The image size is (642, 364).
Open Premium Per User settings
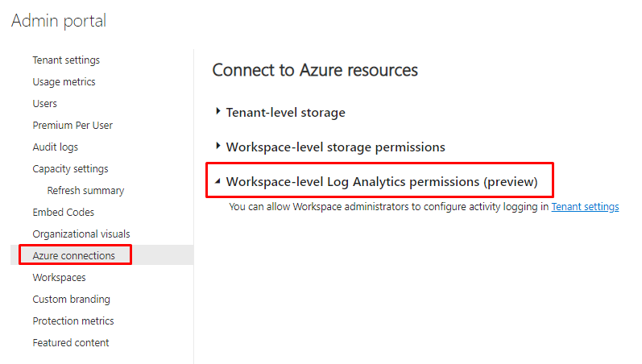click(x=72, y=126)
